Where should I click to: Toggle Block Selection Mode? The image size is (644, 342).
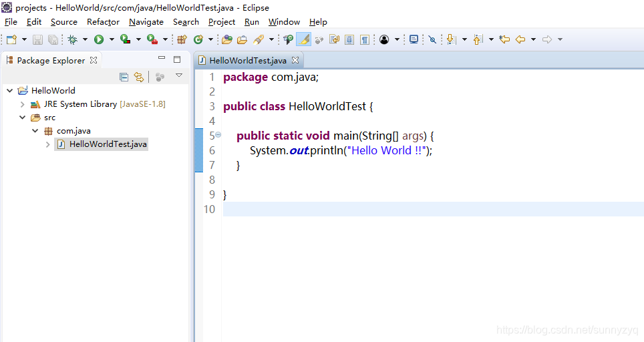coord(349,39)
